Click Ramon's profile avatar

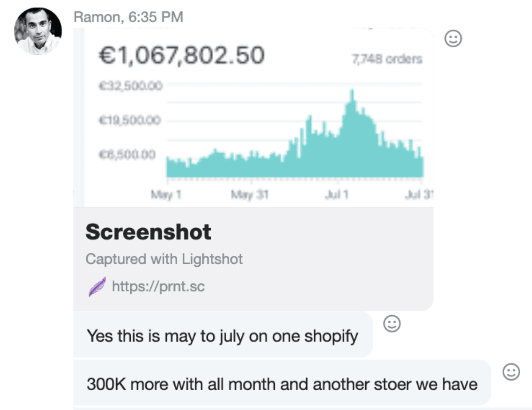(x=38, y=31)
